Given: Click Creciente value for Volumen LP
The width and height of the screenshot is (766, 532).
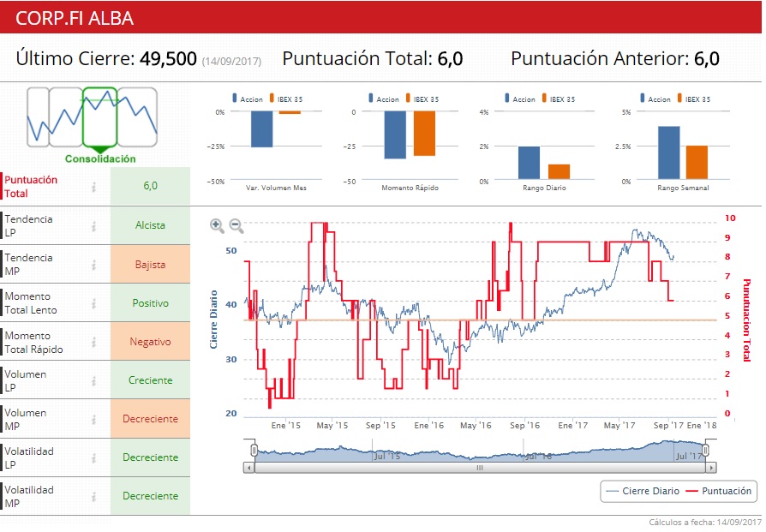Looking at the screenshot, I should point(151,380).
